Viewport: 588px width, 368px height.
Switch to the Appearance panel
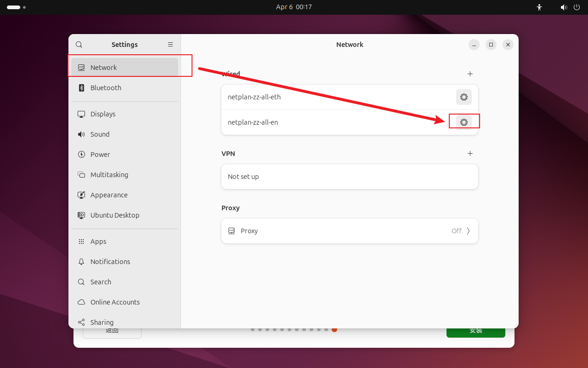124,195
